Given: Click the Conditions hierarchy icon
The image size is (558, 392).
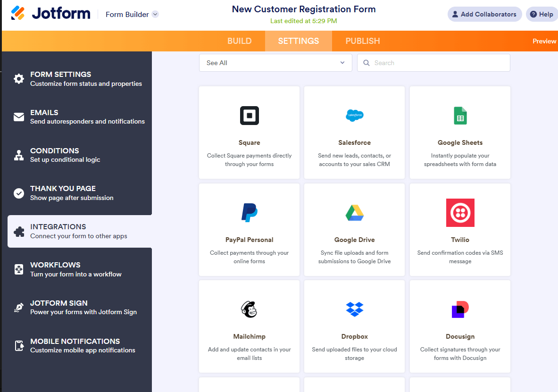Looking at the screenshot, I should 19,155.
